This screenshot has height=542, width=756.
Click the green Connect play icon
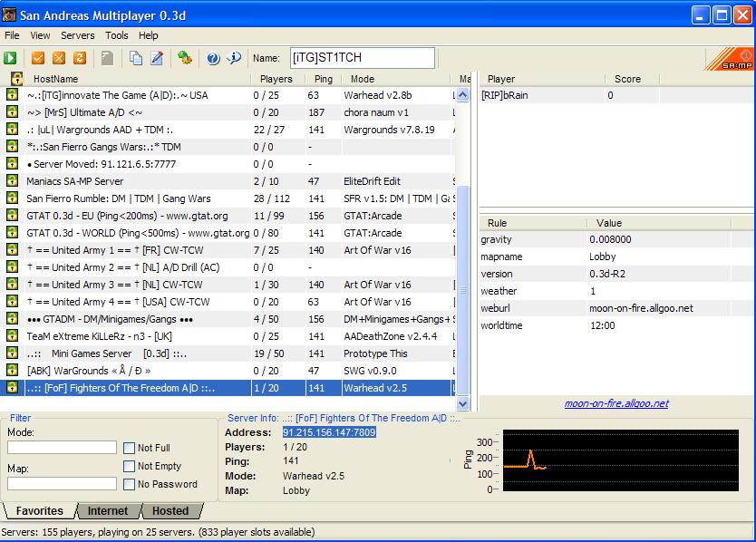tap(10, 58)
